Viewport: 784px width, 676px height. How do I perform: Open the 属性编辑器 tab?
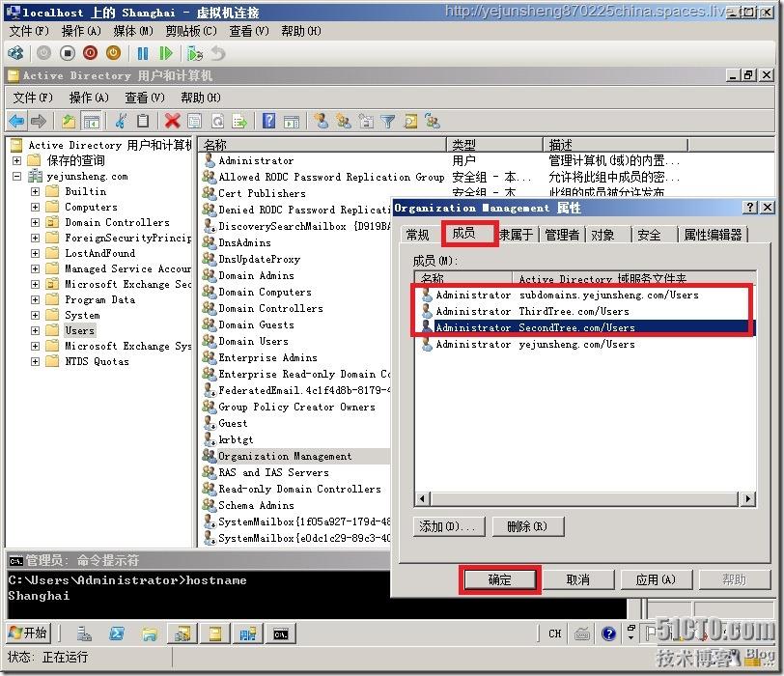[x=713, y=235]
